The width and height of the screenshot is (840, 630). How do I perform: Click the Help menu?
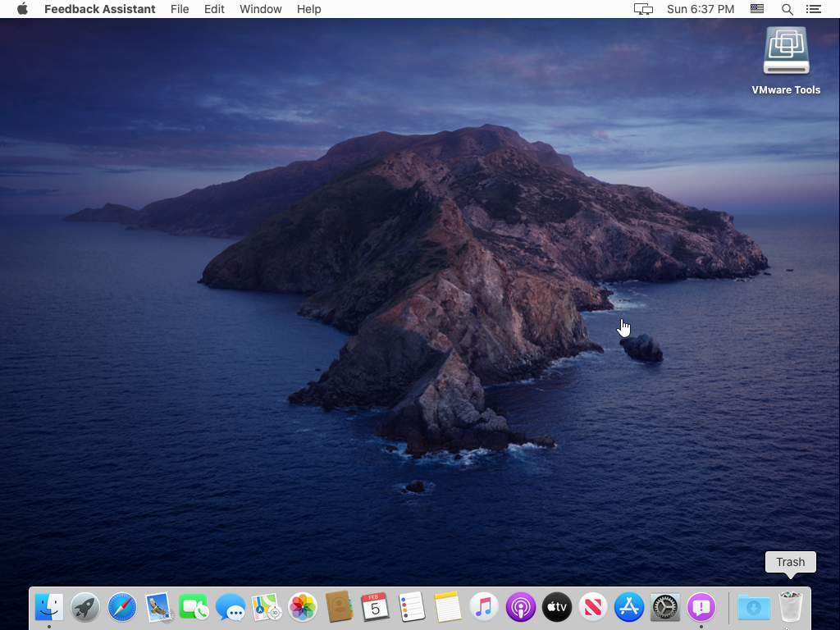click(309, 9)
